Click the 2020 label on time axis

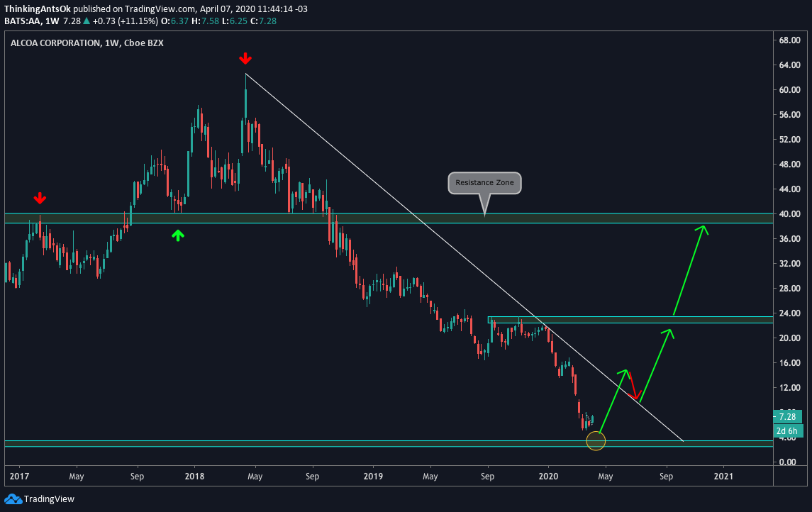pyautogui.click(x=548, y=477)
